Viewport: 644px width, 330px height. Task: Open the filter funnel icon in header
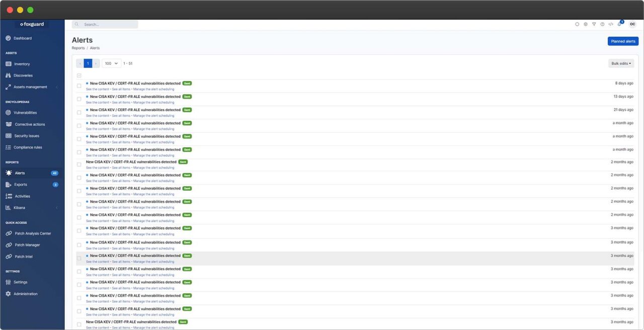(x=594, y=24)
